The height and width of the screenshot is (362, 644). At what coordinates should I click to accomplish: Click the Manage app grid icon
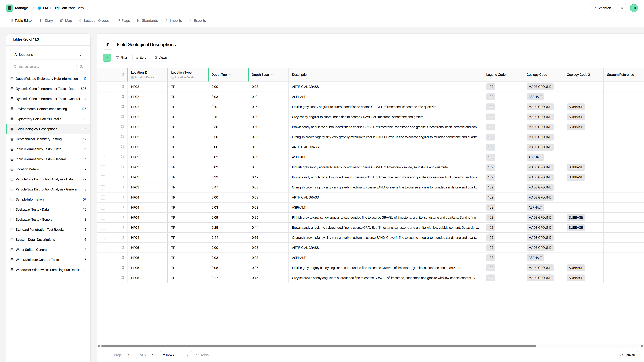pyautogui.click(x=10, y=8)
